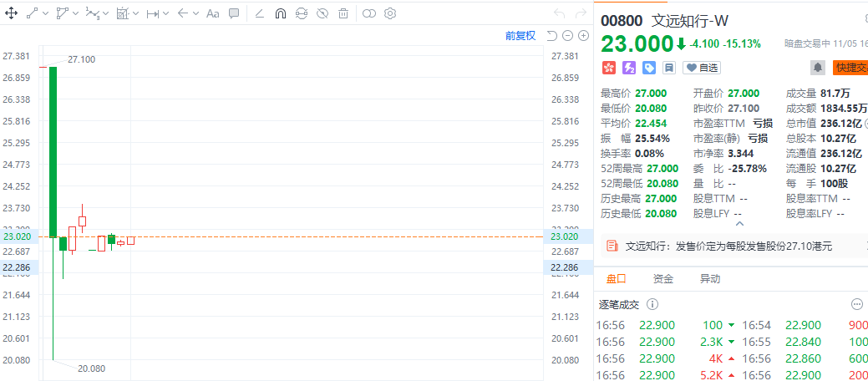The image size is (868, 381).
Task: Click the 委比 -25.78% value
Action: (x=748, y=168)
